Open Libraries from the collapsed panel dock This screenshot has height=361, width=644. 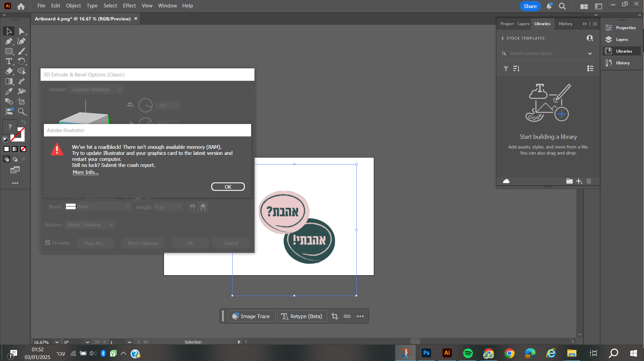click(x=622, y=51)
